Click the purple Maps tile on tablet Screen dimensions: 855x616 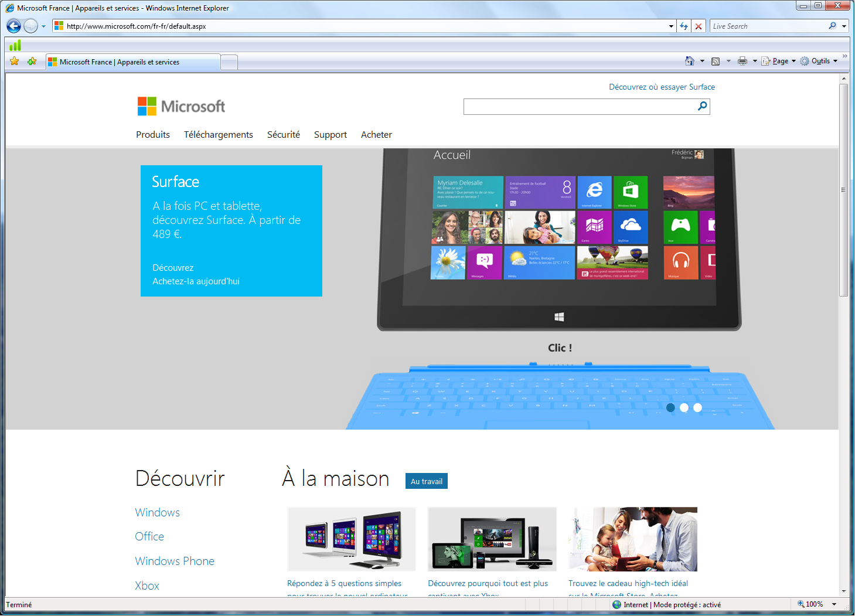pyautogui.click(x=594, y=227)
